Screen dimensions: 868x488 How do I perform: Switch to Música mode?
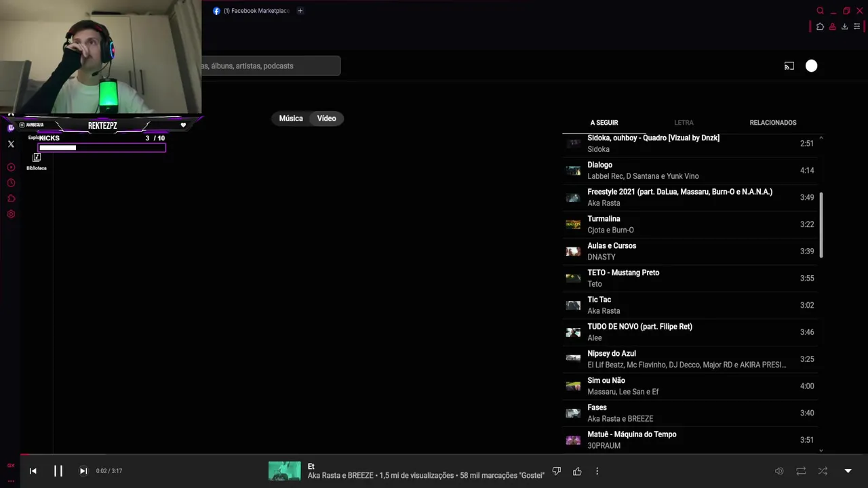pyautogui.click(x=291, y=119)
